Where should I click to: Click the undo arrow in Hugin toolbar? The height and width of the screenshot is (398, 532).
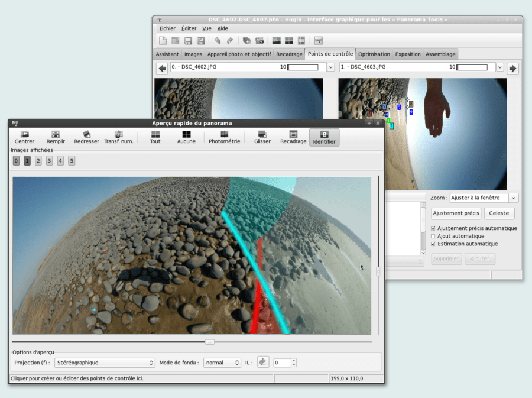coord(218,41)
